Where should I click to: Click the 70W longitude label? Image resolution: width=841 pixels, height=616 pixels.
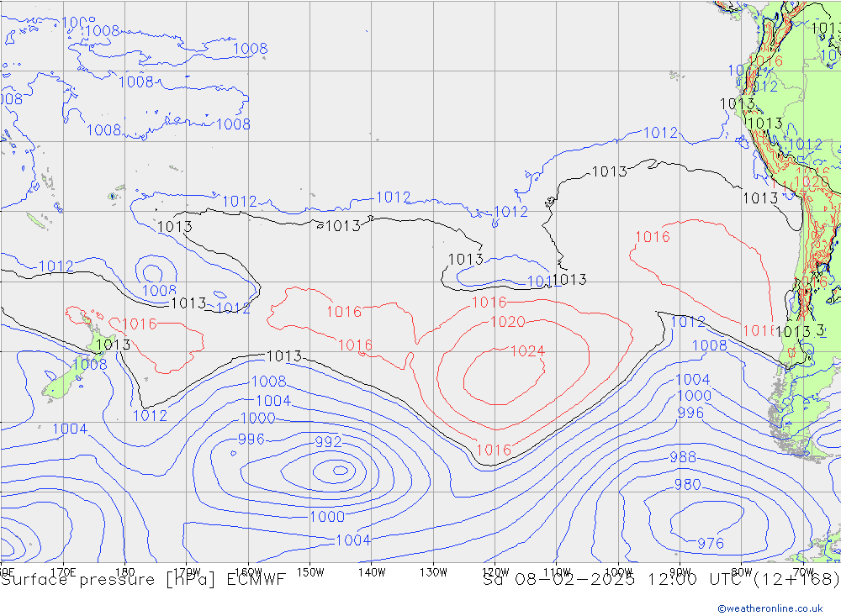pyautogui.click(x=803, y=572)
